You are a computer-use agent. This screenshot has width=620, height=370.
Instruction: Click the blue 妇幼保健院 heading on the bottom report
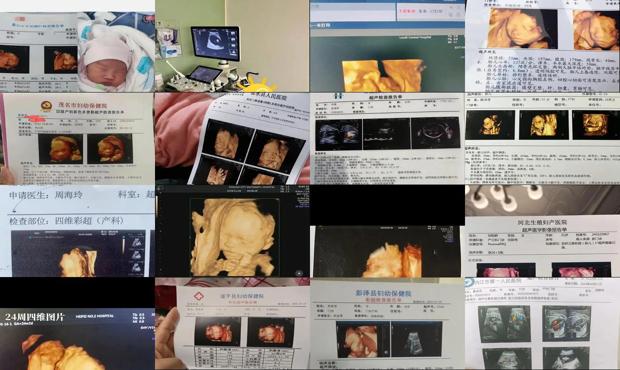tap(383, 293)
